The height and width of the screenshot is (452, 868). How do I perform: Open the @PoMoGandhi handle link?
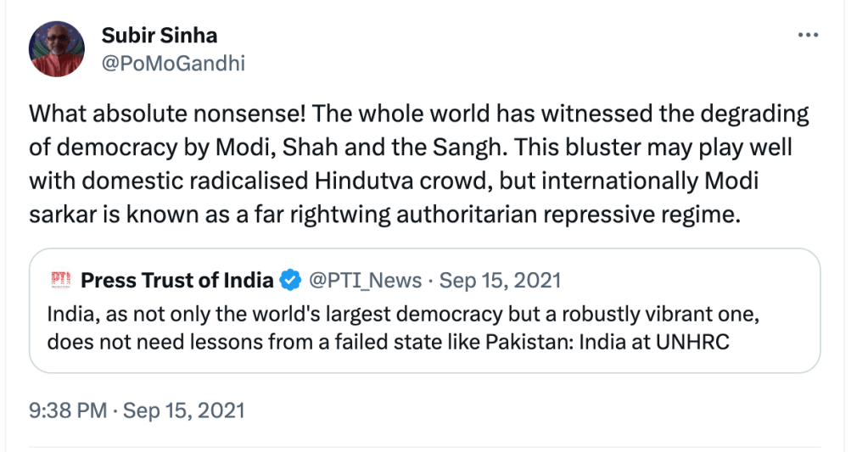[x=173, y=63]
